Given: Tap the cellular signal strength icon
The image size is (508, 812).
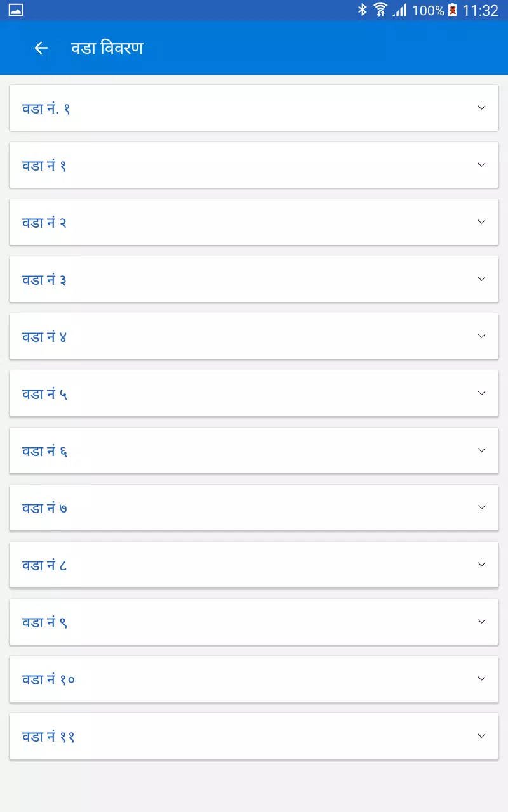Looking at the screenshot, I should [399, 10].
